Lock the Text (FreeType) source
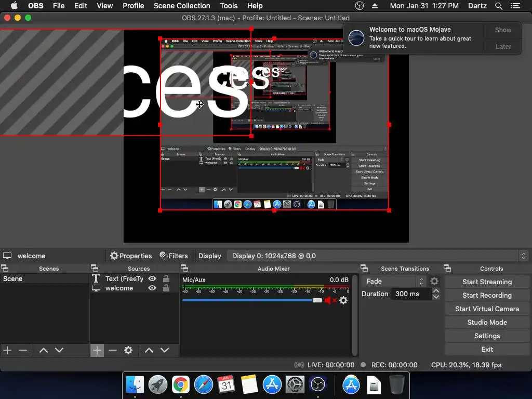 pyautogui.click(x=166, y=278)
